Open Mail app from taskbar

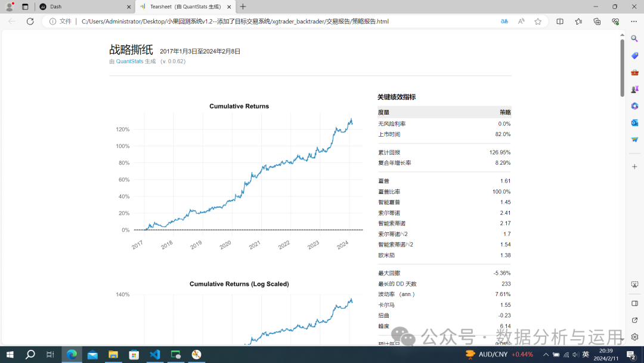[x=92, y=355]
